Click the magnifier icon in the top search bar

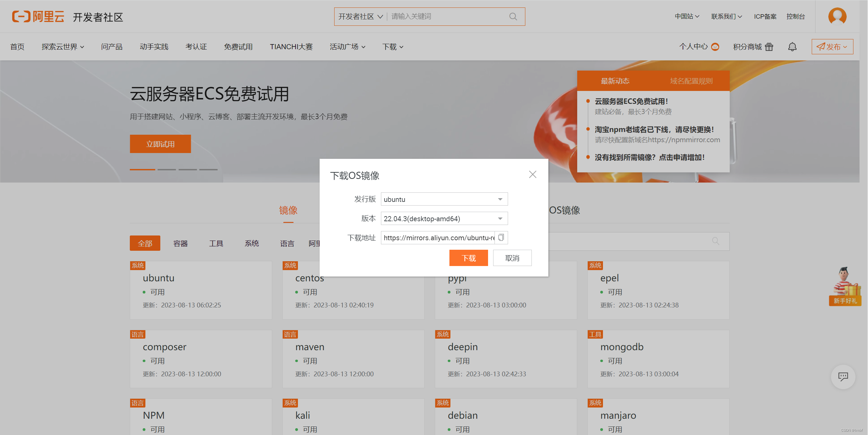(x=512, y=16)
